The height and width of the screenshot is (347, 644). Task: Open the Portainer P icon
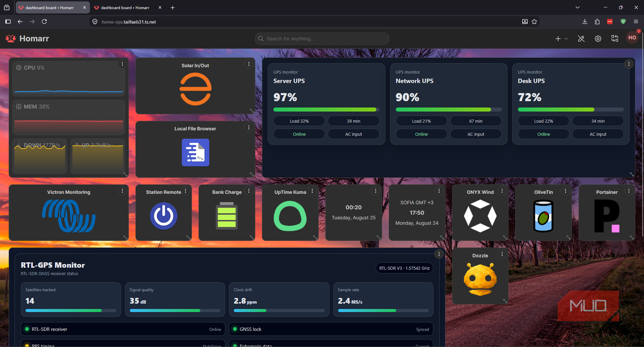pyautogui.click(x=607, y=216)
